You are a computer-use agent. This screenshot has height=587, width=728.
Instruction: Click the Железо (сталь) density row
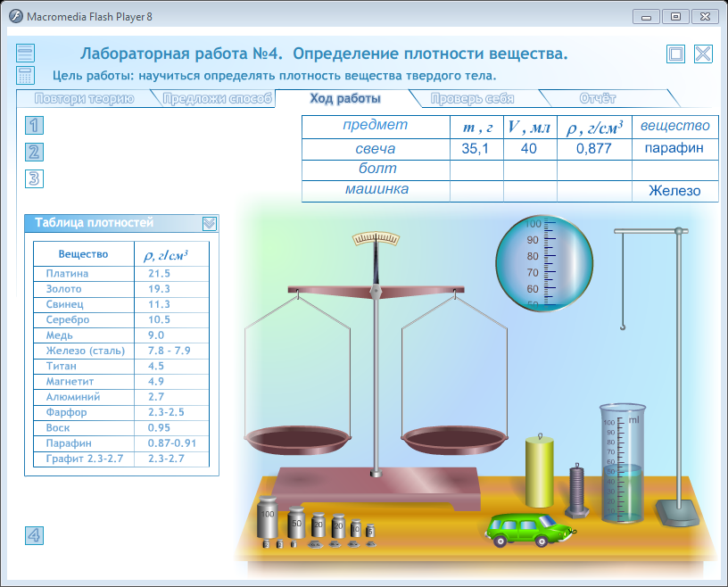(x=121, y=351)
